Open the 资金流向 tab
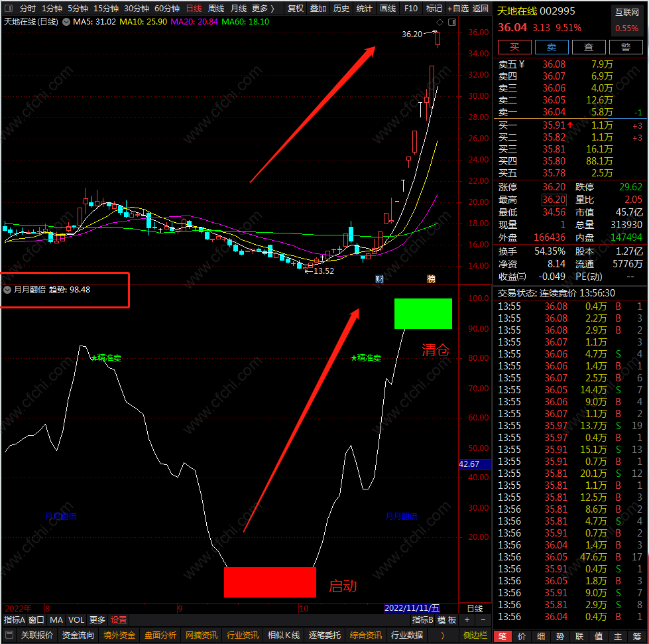 [x=78, y=635]
